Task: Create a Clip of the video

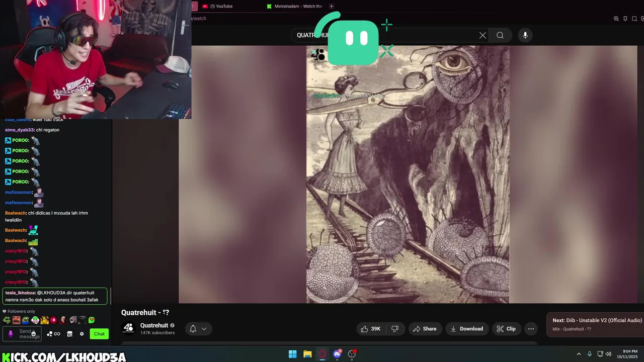Action: tap(506, 329)
